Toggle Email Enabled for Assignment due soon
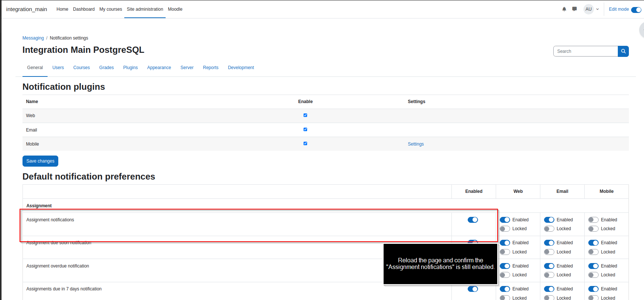644x300 pixels. [549, 243]
